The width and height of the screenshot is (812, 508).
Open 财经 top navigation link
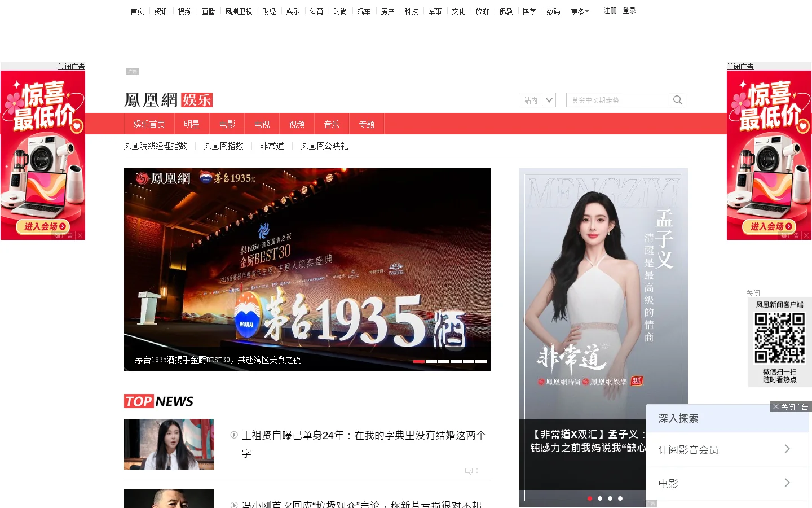(x=269, y=11)
